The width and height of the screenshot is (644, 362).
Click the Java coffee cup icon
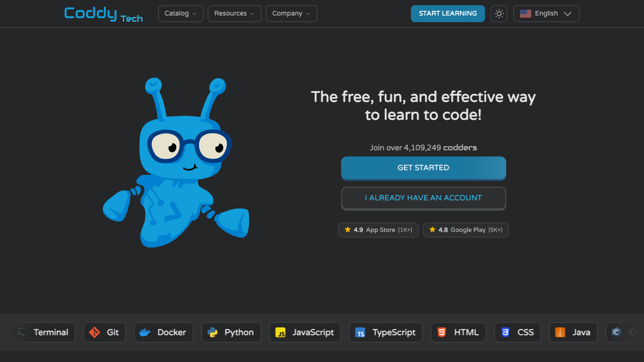click(x=560, y=332)
